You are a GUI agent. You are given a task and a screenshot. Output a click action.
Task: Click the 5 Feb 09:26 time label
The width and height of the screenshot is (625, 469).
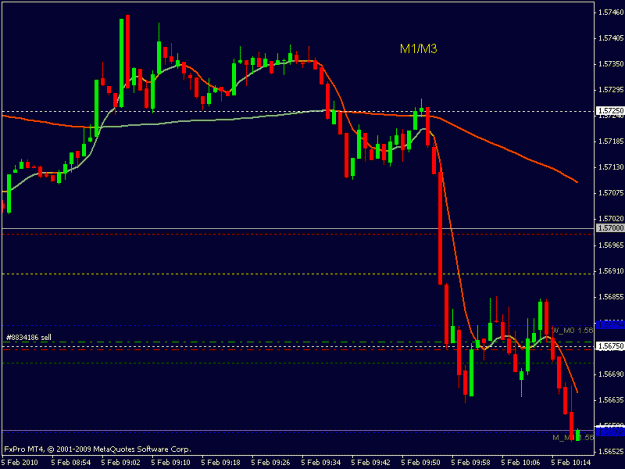(x=271, y=462)
